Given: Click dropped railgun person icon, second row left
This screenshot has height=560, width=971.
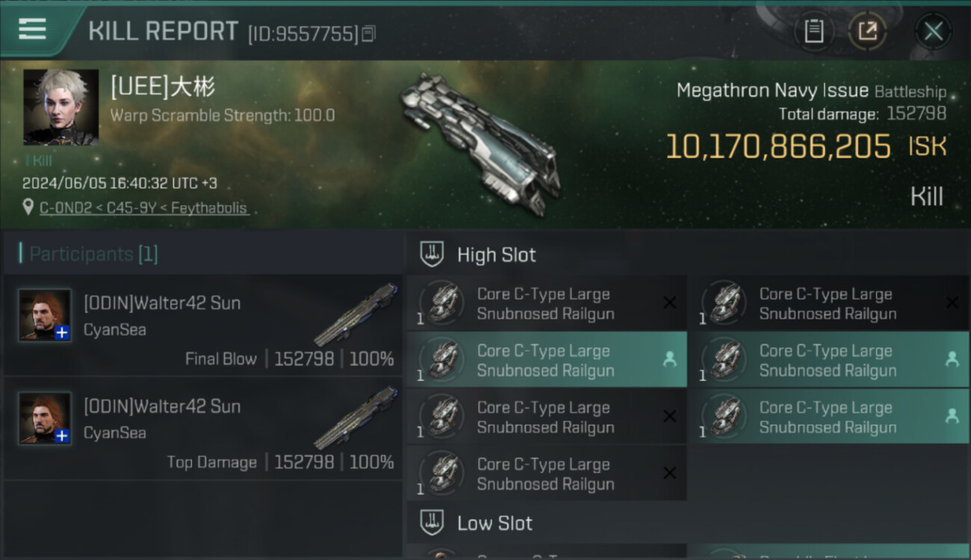Looking at the screenshot, I should pos(670,359).
